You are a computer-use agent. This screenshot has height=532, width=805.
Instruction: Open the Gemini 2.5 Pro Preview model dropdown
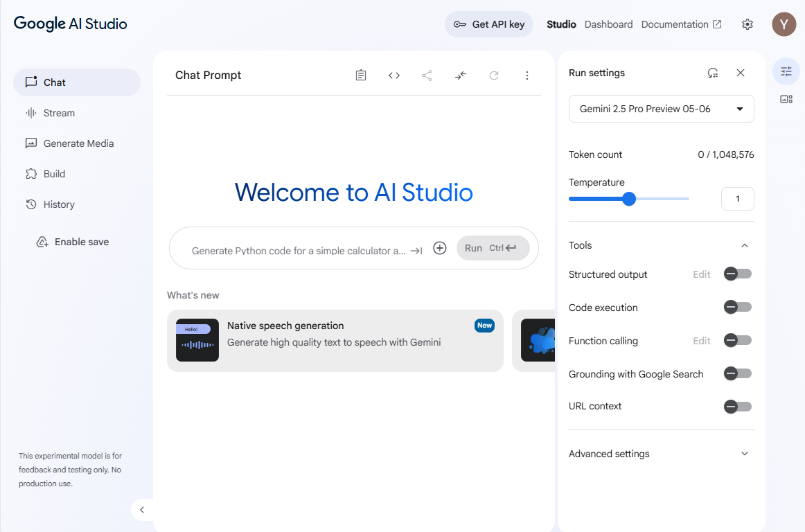click(661, 109)
